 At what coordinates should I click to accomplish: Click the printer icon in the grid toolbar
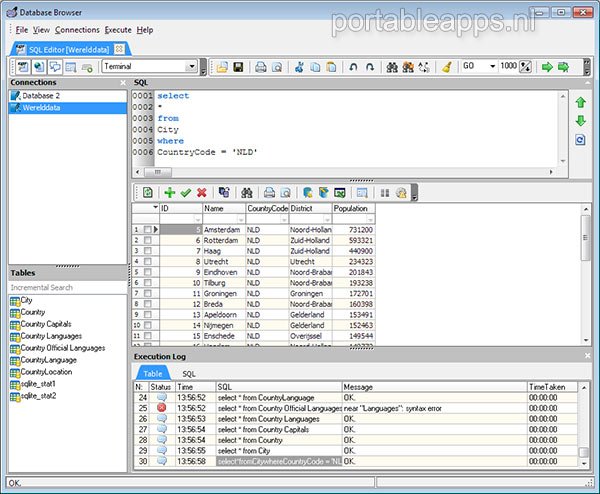click(x=267, y=192)
